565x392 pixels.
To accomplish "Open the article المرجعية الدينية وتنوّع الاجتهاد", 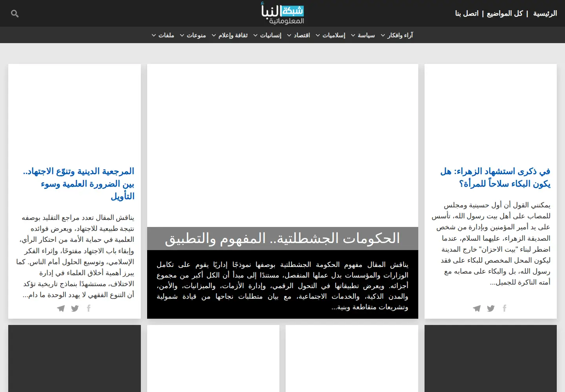I will coord(78,184).
